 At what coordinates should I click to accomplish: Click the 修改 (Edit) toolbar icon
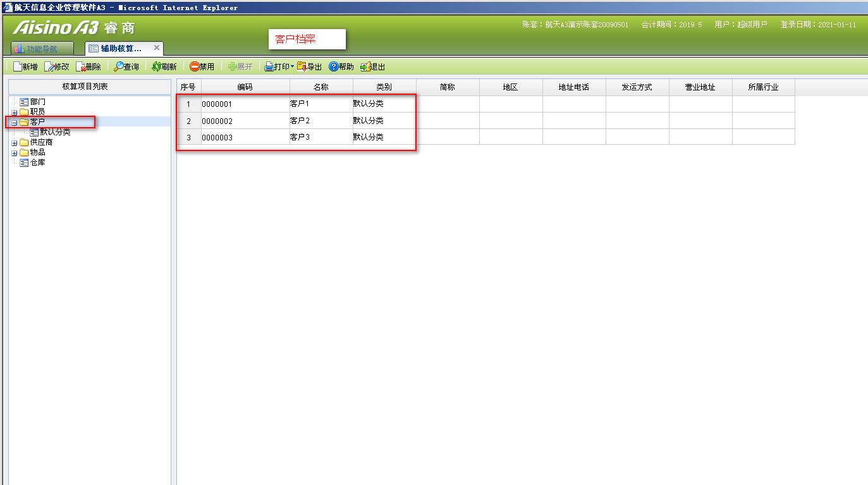pos(49,66)
